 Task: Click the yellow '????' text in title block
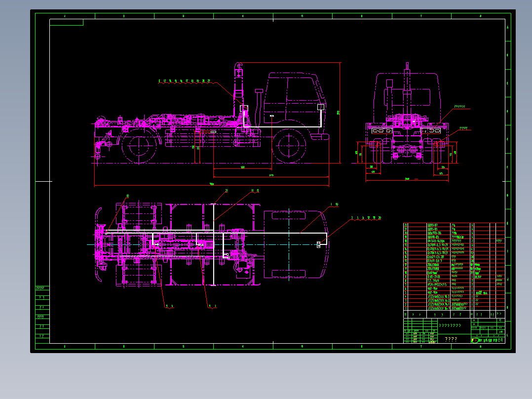click(x=451, y=339)
